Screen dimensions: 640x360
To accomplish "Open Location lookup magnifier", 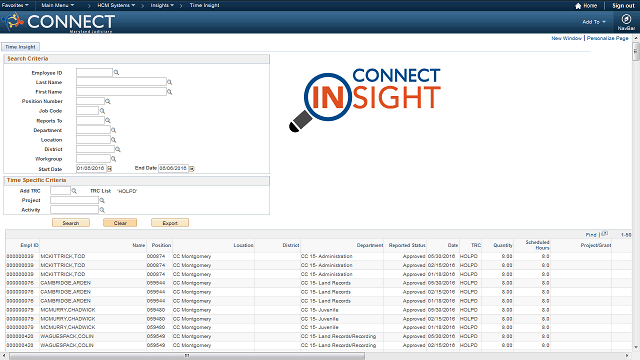I will [x=113, y=140].
